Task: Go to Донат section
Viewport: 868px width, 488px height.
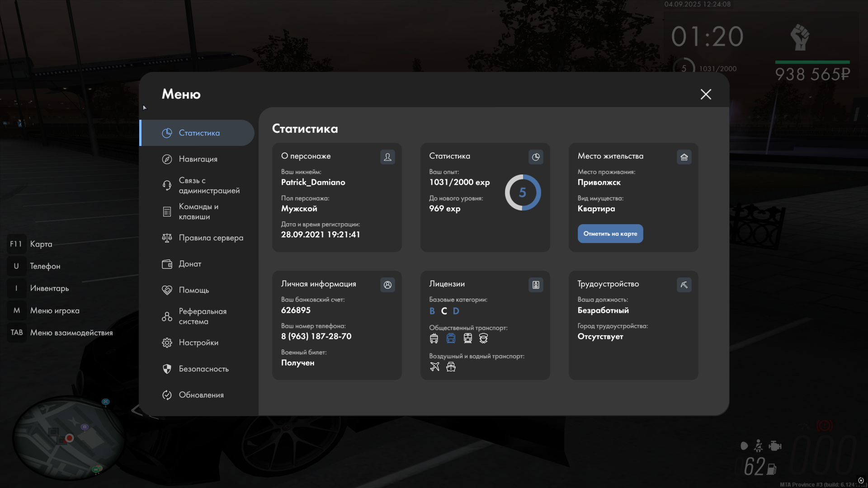Action: point(190,264)
